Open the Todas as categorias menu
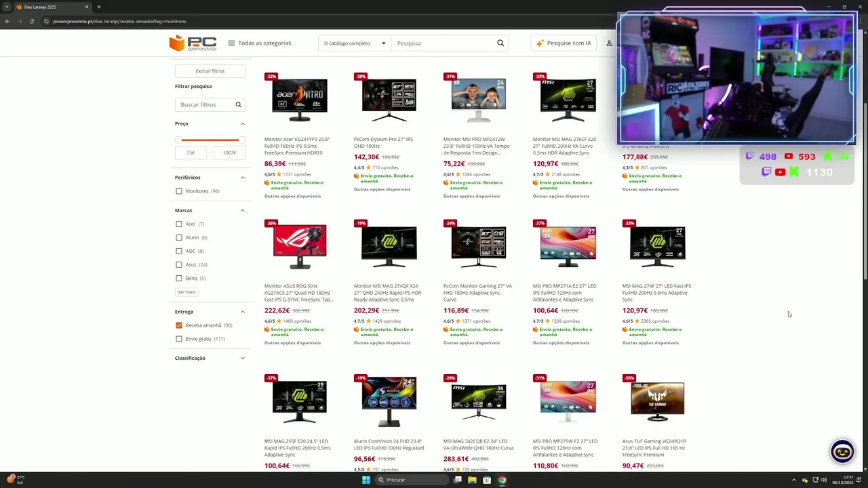Image resolution: width=868 pixels, height=488 pixels. click(x=260, y=43)
